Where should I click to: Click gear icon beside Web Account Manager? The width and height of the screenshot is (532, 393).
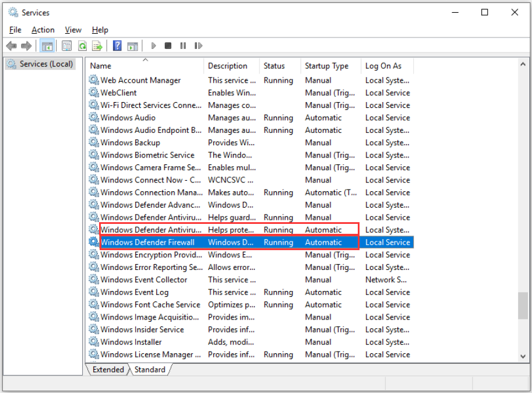pos(94,80)
